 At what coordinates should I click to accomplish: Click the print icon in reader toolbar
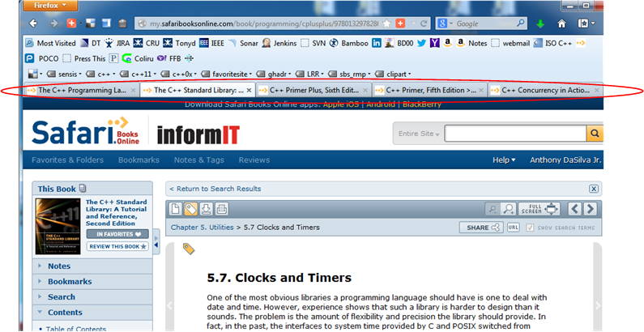pyautogui.click(x=223, y=210)
